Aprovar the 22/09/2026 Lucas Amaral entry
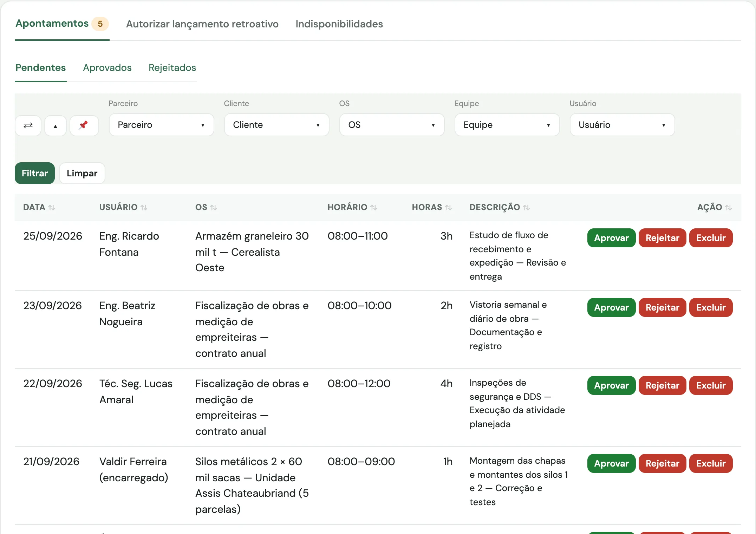The width and height of the screenshot is (756, 534). [x=611, y=385]
